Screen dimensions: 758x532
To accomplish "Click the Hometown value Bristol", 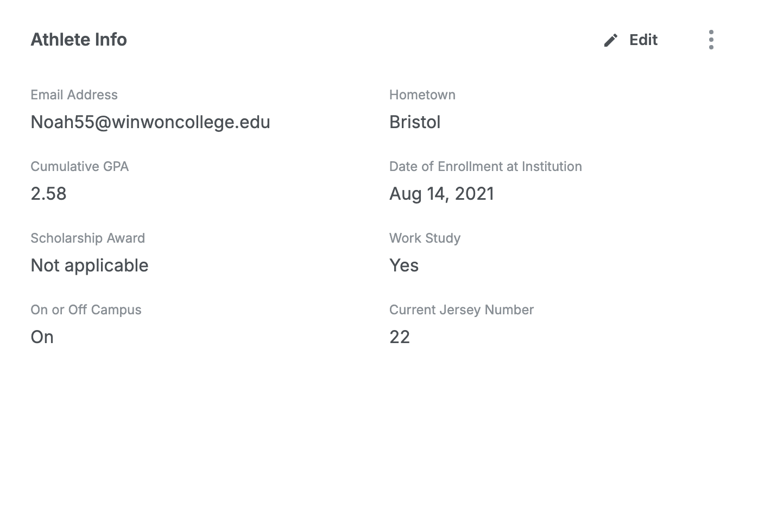I will (x=415, y=122).
